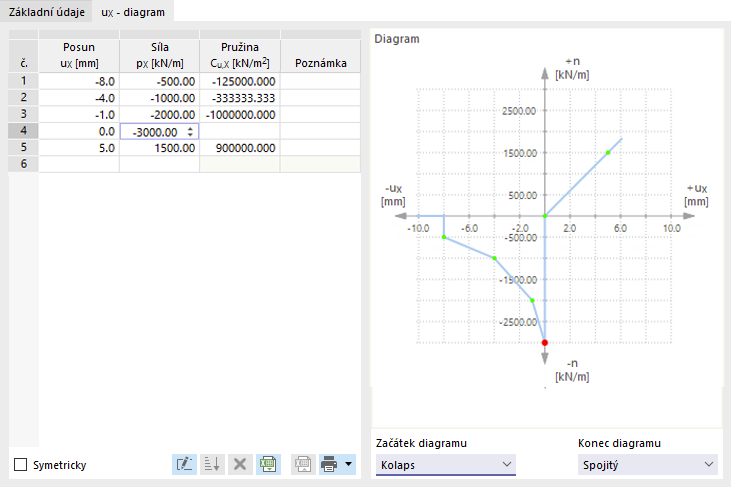Click the empty displacement cell in row 6
This screenshot has height=487, width=731.
(79, 164)
